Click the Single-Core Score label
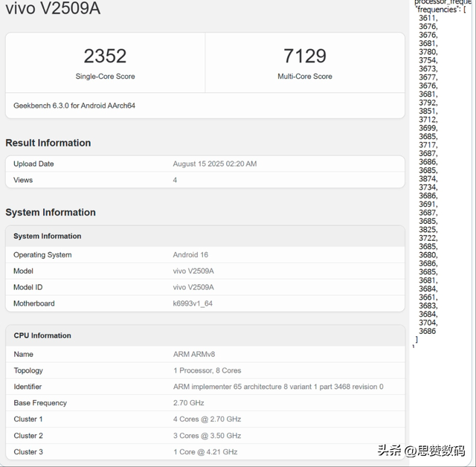 (105, 77)
